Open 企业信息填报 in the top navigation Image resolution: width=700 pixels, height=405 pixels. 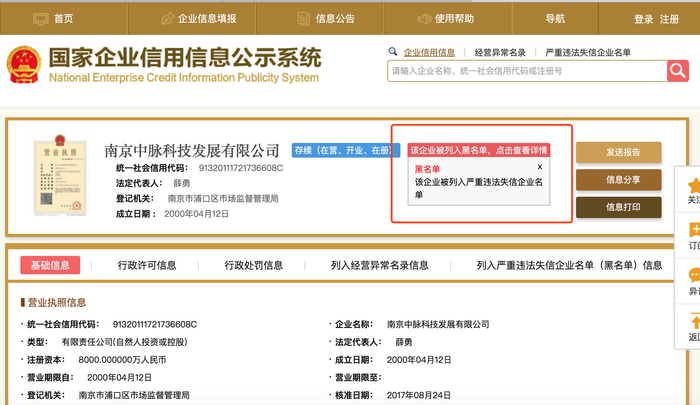pos(207,19)
